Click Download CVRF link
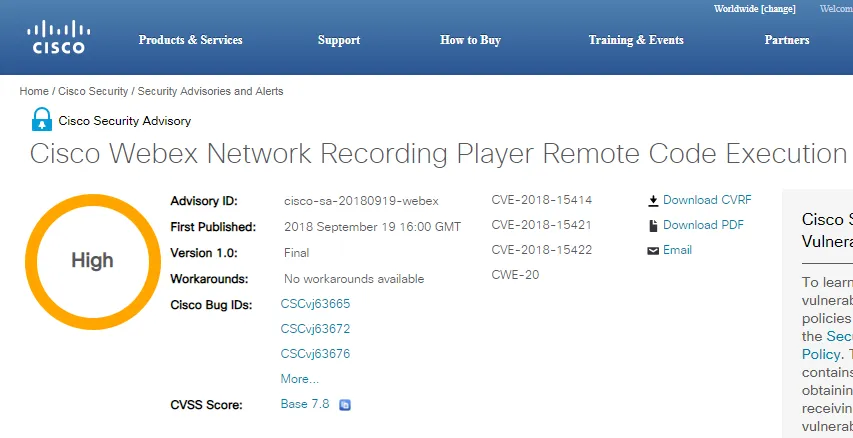This screenshot has height=438, width=853. pyautogui.click(x=707, y=200)
